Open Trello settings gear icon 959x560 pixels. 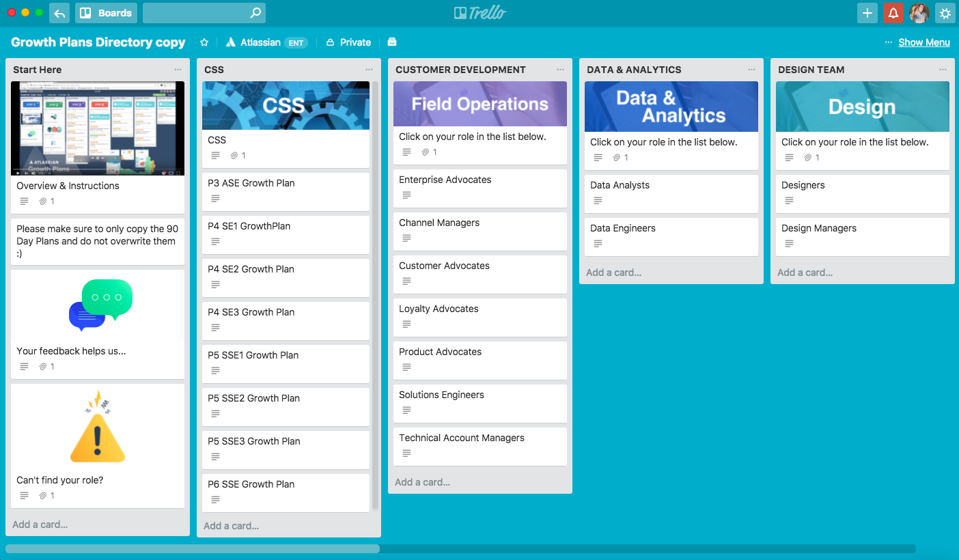click(945, 13)
